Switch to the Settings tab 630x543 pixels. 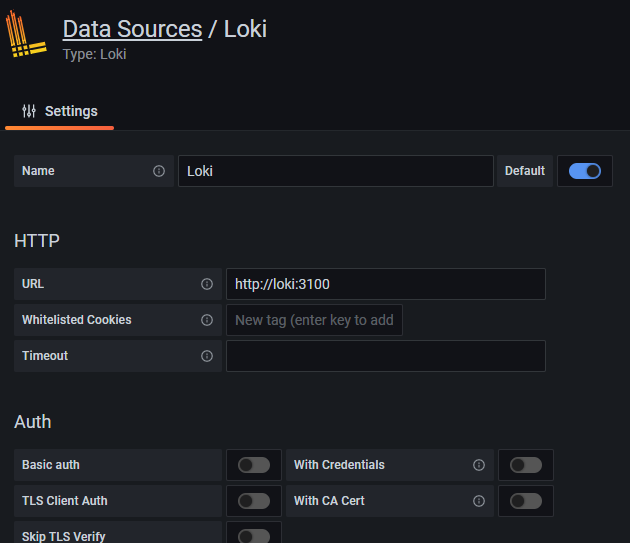(x=59, y=111)
